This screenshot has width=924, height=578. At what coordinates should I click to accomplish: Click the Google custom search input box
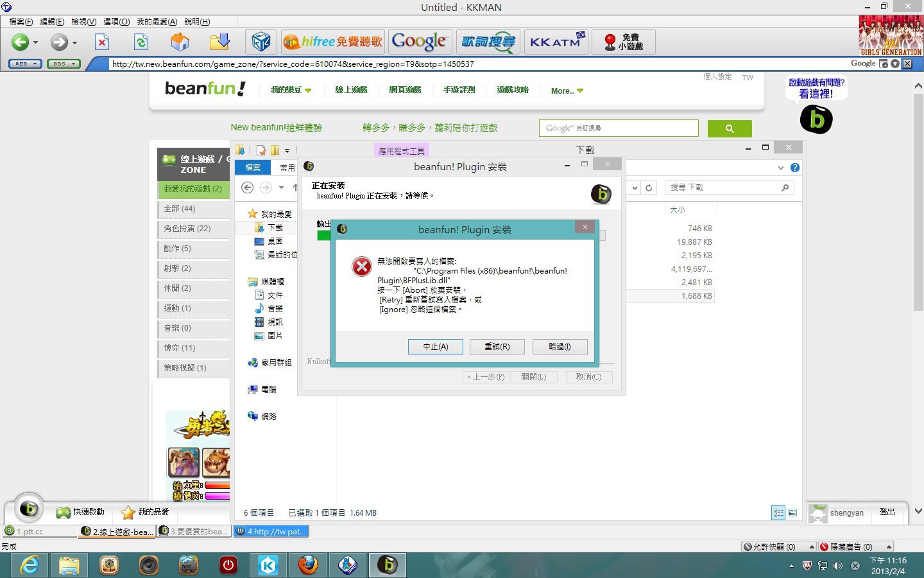coord(619,128)
